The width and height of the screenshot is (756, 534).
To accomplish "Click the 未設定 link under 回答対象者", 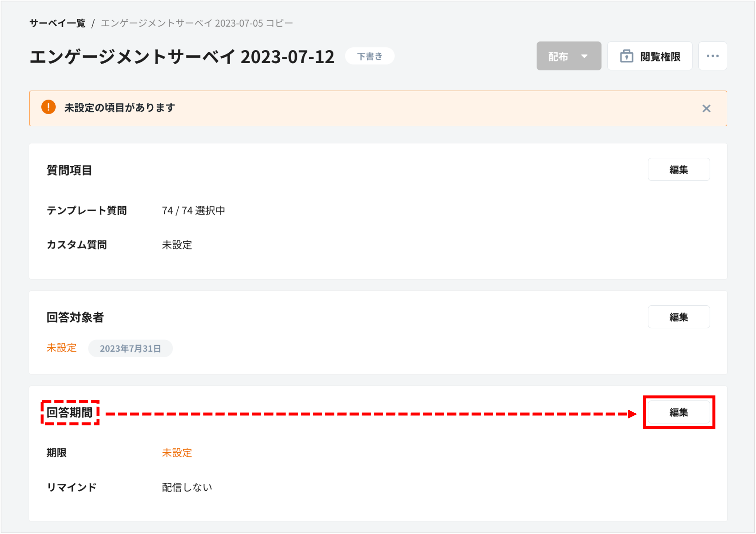I will [61, 348].
